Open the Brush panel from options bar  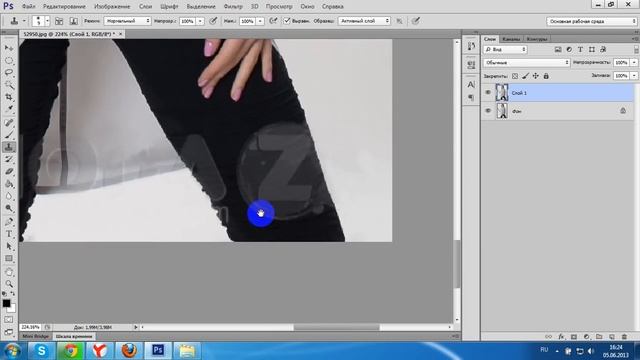click(x=59, y=21)
